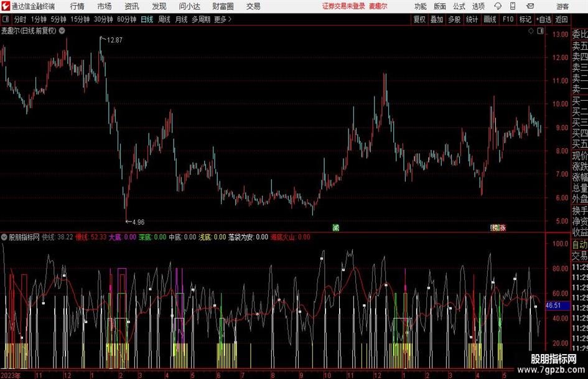
Task: Open the mobile phone icon in title bar
Action: (513, 6)
